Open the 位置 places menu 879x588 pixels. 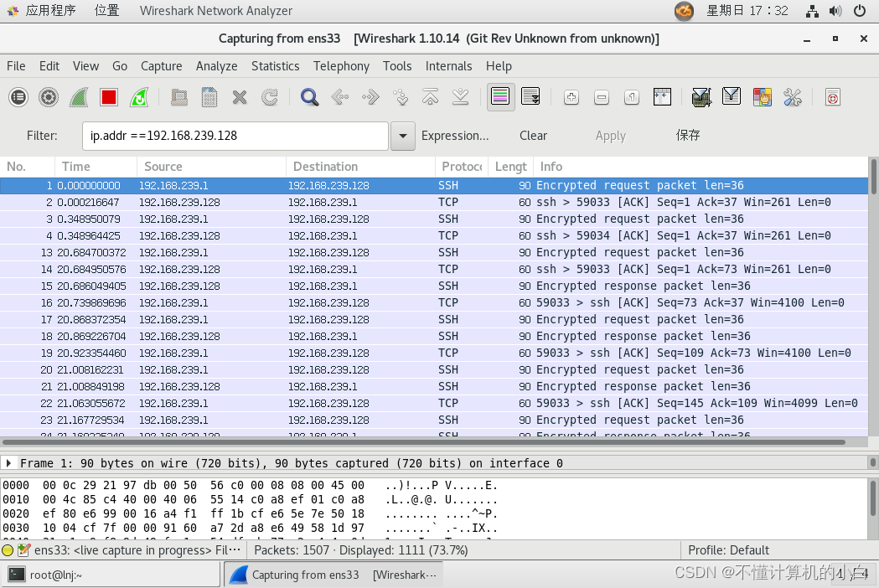point(107,11)
